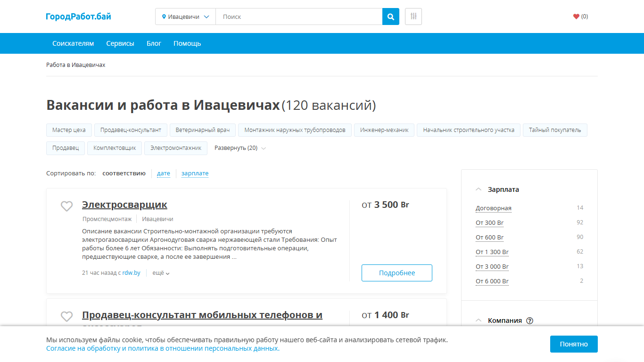The width and height of the screenshot is (644, 362).
Task: Click the Подробнее button for Электросварщик
Action: (397, 273)
